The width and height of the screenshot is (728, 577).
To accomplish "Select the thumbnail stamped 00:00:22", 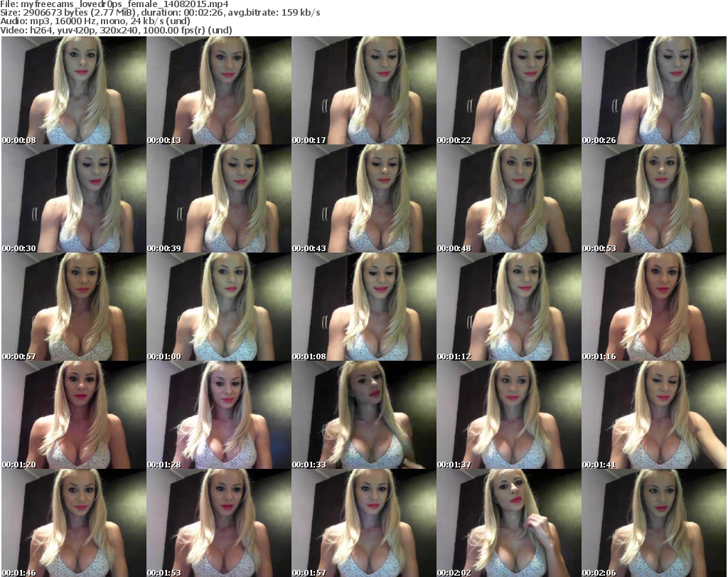I will coord(509,90).
